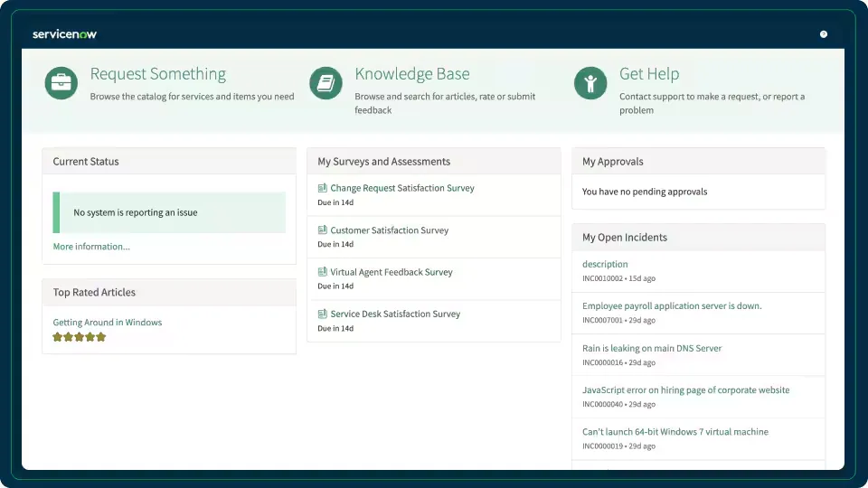This screenshot has height=488, width=868.
Task: Click the Customer Satisfaction Survey icon
Action: (323, 230)
